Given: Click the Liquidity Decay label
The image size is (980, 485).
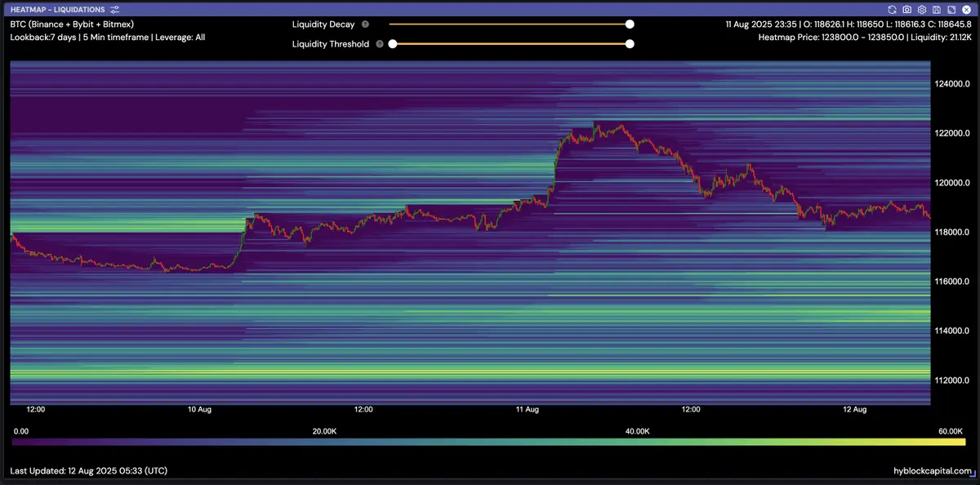Looking at the screenshot, I should [323, 24].
